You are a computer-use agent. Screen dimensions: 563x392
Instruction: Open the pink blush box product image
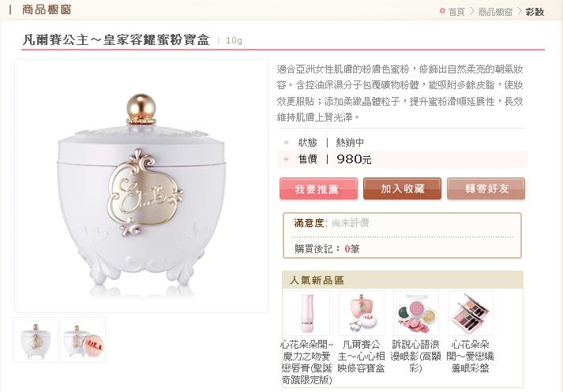click(362, 313)
